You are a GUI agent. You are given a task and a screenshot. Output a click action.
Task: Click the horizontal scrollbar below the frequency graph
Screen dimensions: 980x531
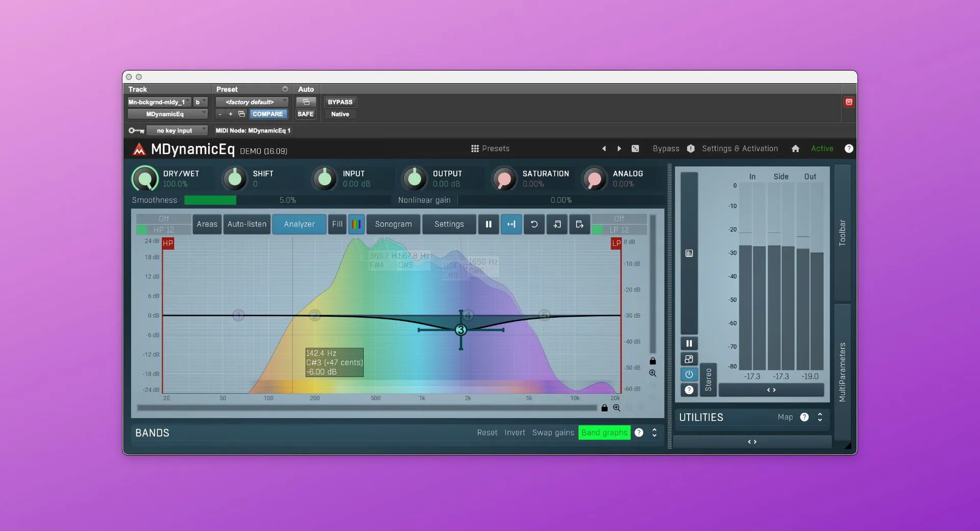click(x=366, y=408)
